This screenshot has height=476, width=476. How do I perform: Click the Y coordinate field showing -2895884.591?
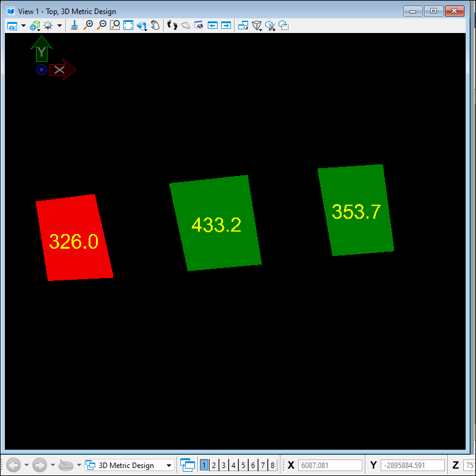(412, 465)
